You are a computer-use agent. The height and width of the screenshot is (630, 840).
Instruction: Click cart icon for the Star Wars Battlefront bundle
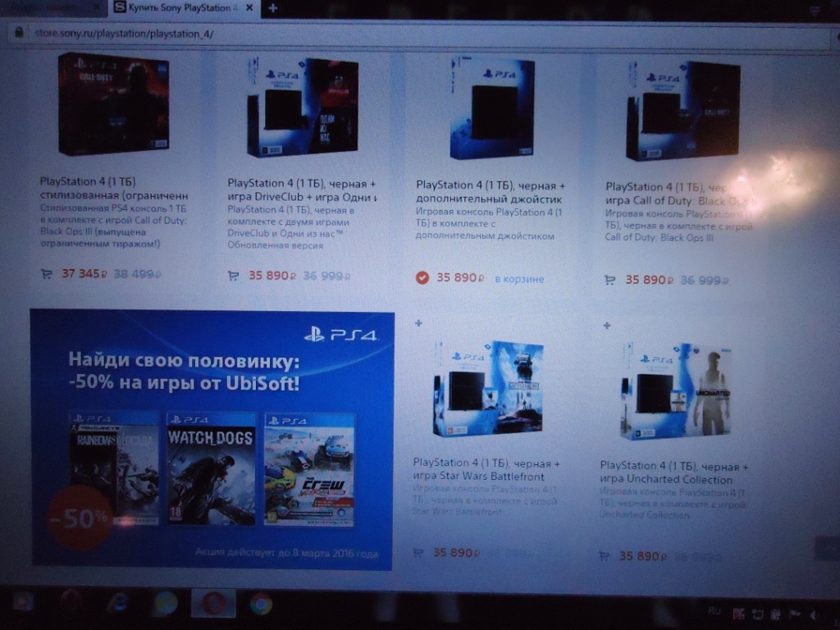tap(418, 553)
